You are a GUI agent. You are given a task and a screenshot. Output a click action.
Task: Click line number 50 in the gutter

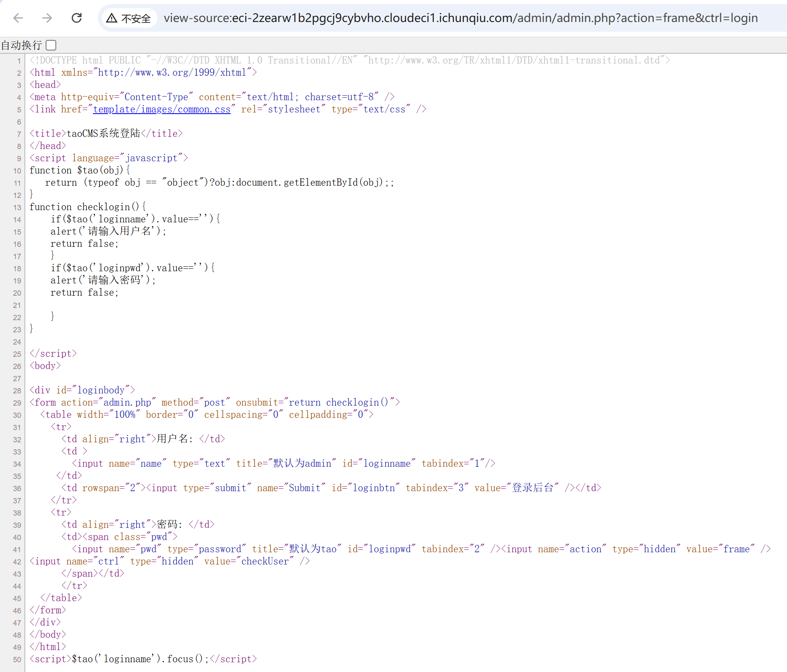[17, 659]
